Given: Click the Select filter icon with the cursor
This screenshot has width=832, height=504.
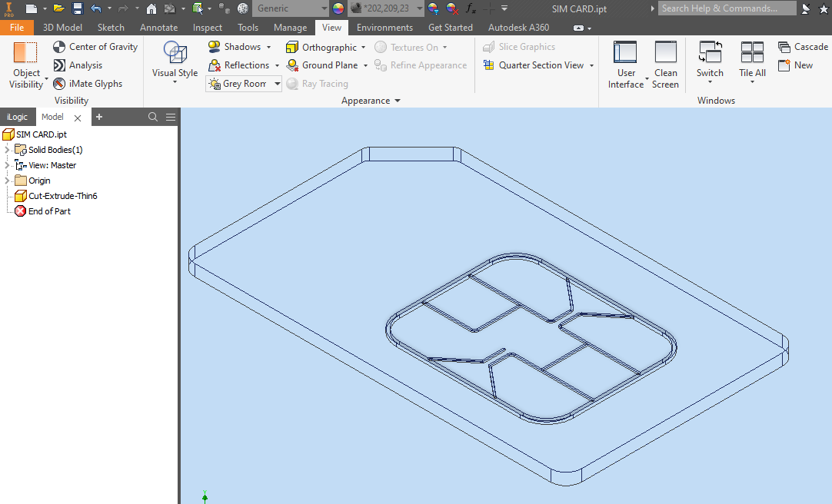Looking at the screenshot, I should point(198,8).
